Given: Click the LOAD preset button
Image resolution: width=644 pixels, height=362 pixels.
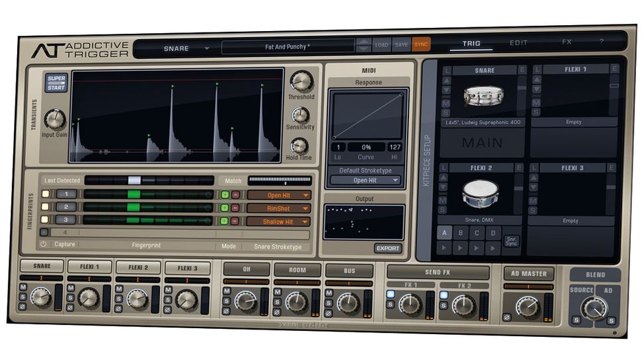Looking at the screenshot, I should pos(381,44).
